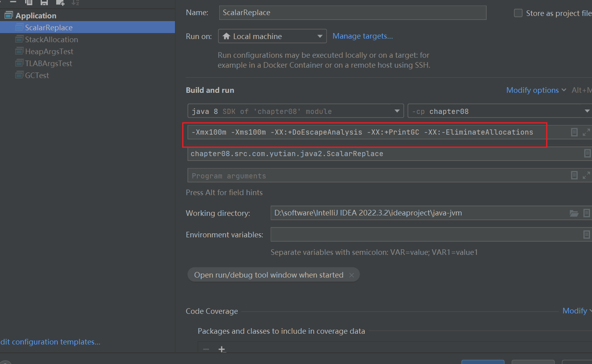Expand the VM options field editor
Viewport: 592px width, 364px height.
point(586,132)
